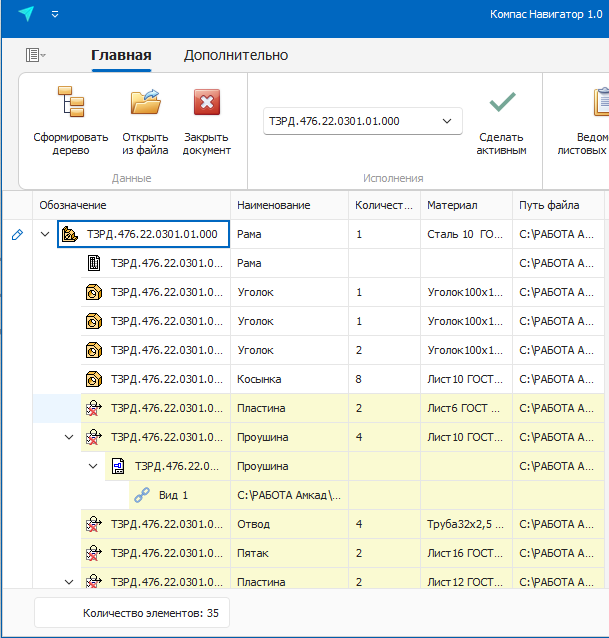
Task: Open file with Открыть из файла icon
Action: point(145,102)
